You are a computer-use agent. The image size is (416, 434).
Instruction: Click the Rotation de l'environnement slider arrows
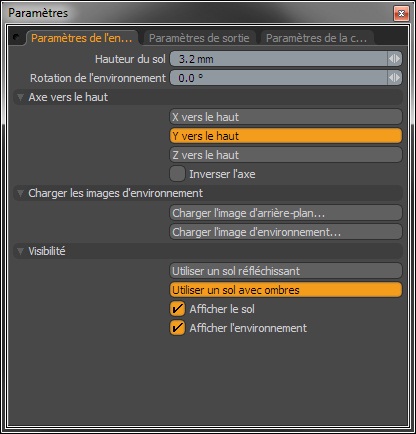pos(395,78)
